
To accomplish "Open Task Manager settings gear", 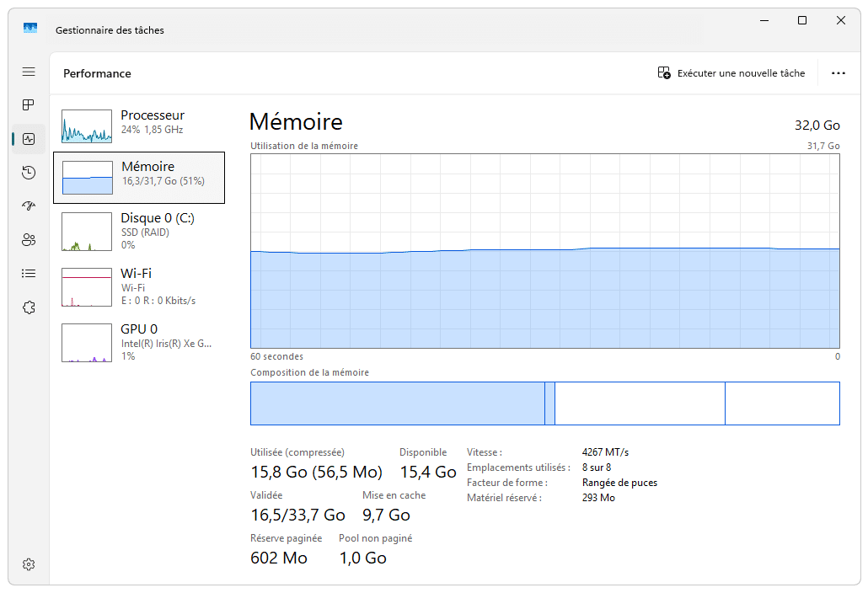I will (x=29, y=564).
